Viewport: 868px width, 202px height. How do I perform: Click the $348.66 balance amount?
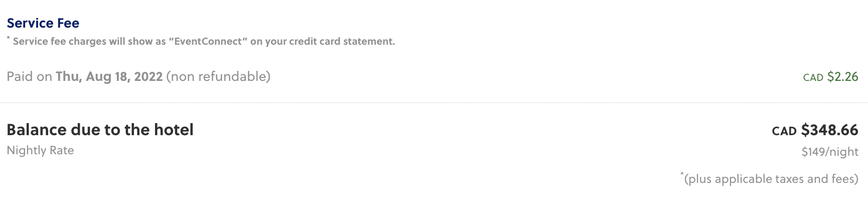829,130
